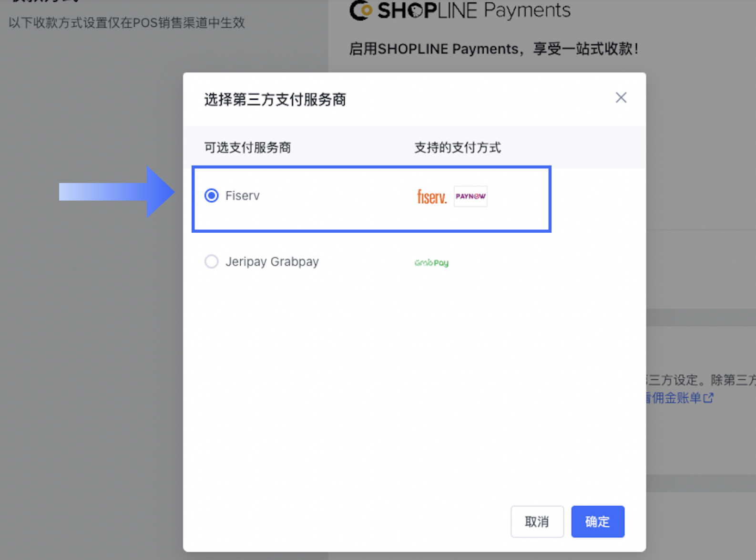Click the fiserv orange logo
The width and height of the screenshot is (756, 560).
[x=432, y=197]
